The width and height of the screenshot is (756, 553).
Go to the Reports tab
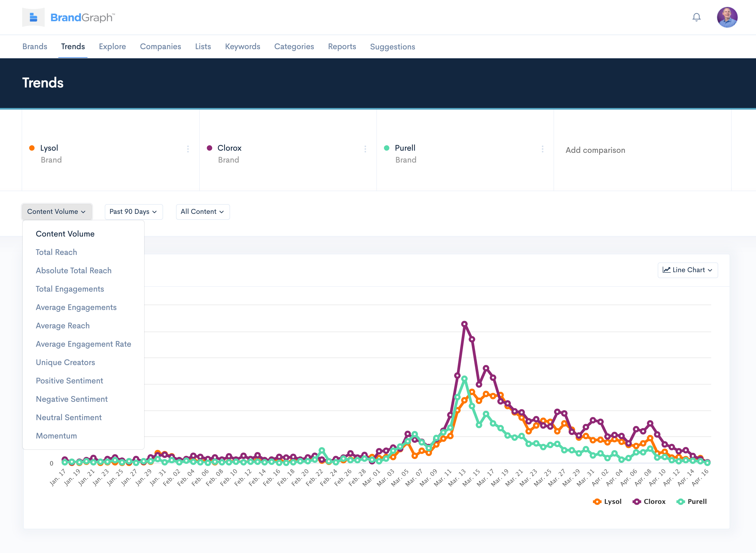pyautogui.click(x=342, y=46)
